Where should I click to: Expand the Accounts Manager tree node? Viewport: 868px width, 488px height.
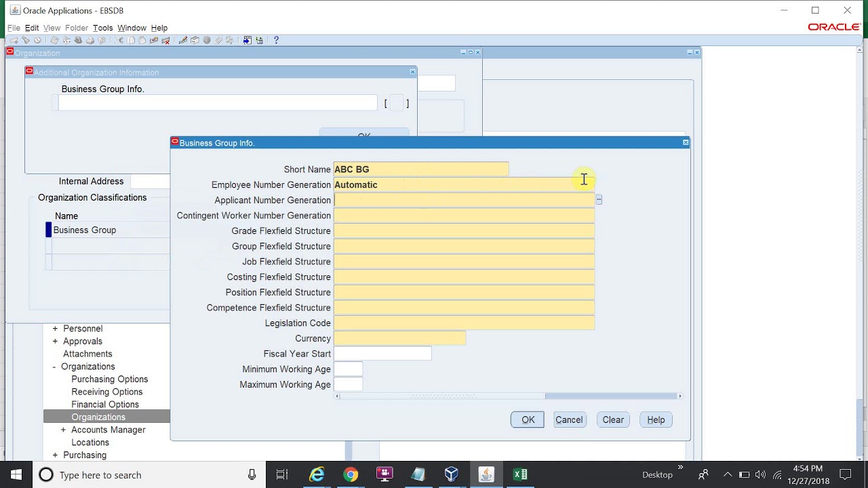click(x=63, y=430)
